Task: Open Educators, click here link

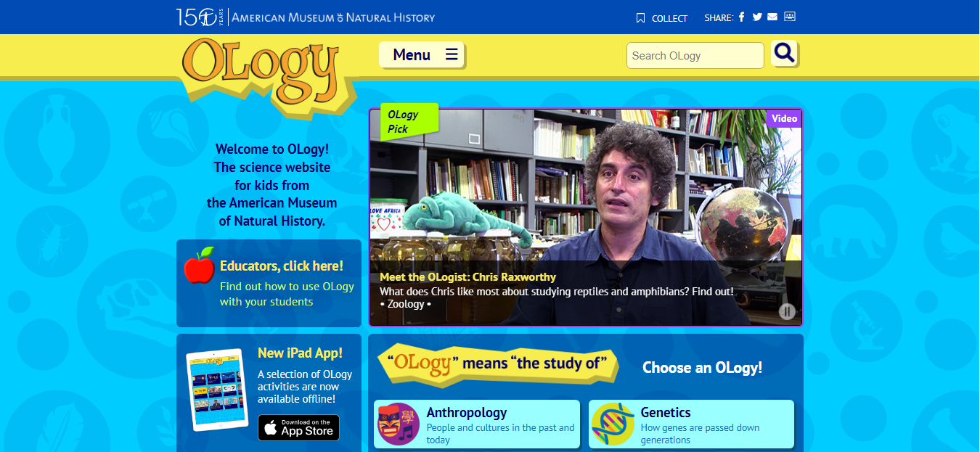Action: (282, 266)
